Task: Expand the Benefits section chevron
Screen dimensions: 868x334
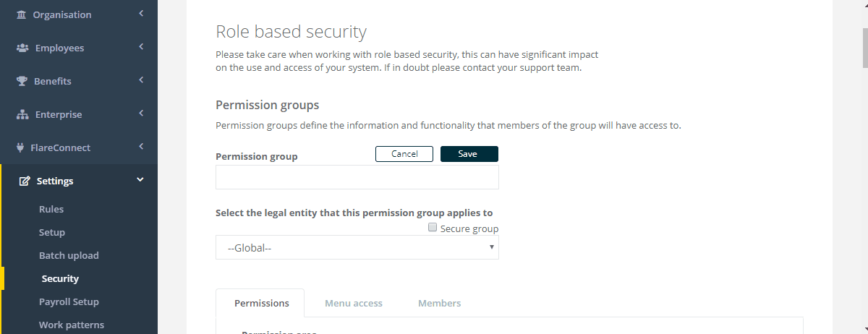Action: click(141, 80)
